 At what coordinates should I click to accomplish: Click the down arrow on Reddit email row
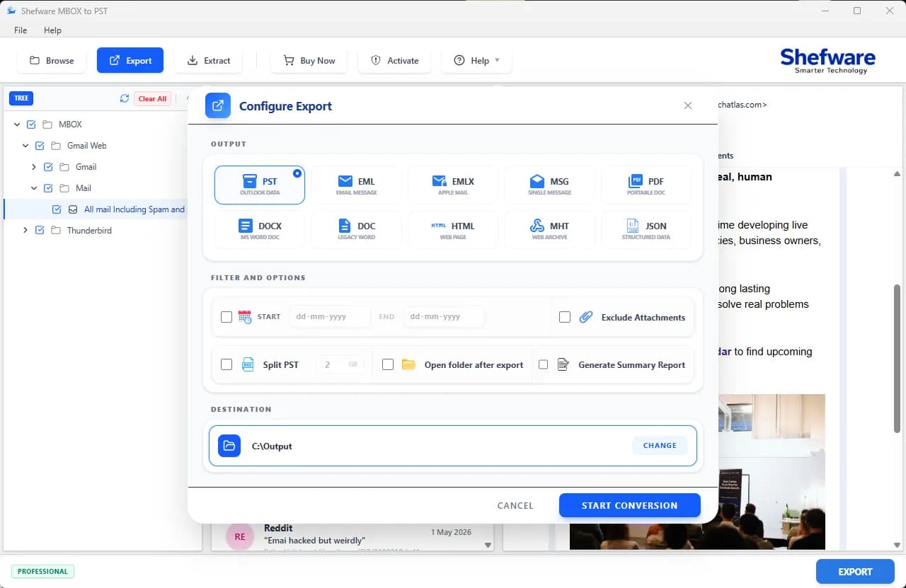point(488,545)
